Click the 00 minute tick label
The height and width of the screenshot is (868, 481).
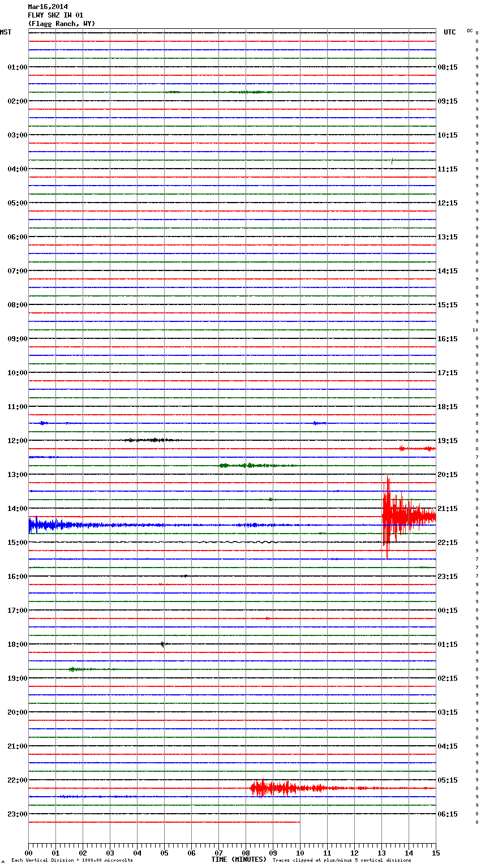coord(28,853)
